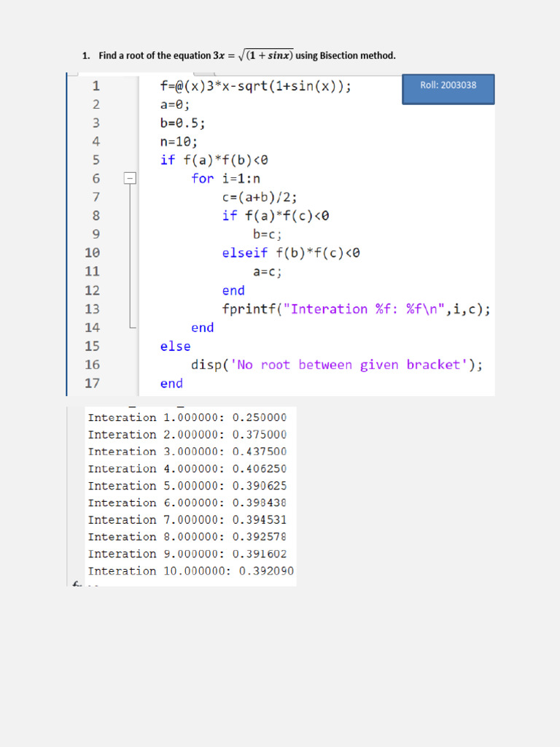
Task: Click output row Interation 2.000000: 0.375000
Action: 187,435
